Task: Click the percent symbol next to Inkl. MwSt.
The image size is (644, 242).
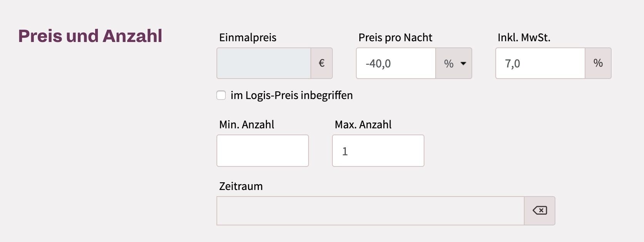Action: pos(598,63)
